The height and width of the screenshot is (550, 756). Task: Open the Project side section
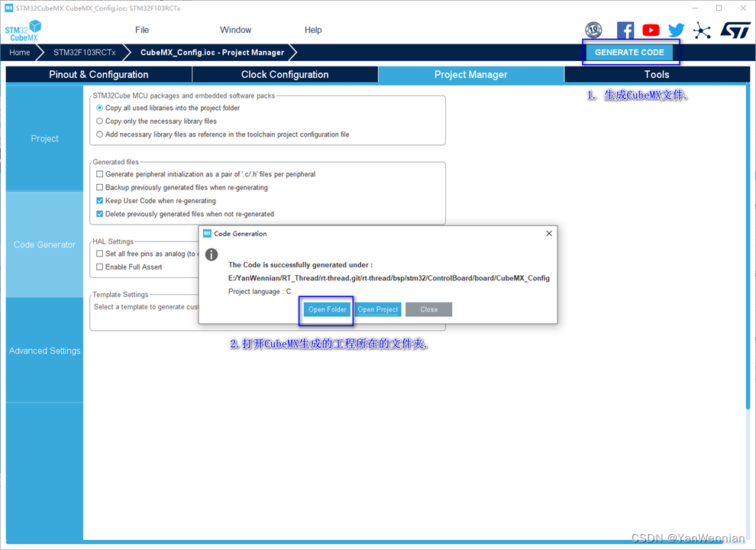[44, 138]
